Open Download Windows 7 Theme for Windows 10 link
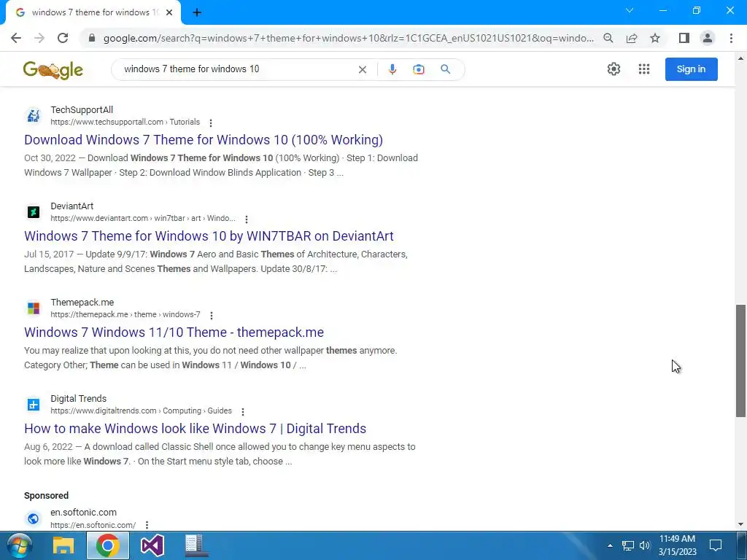747x560 pixels. 204,139
